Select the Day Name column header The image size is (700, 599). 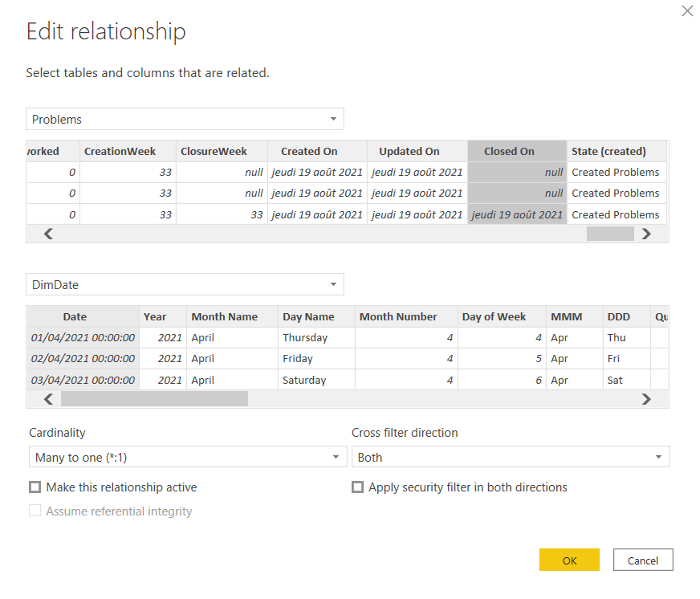316,316
